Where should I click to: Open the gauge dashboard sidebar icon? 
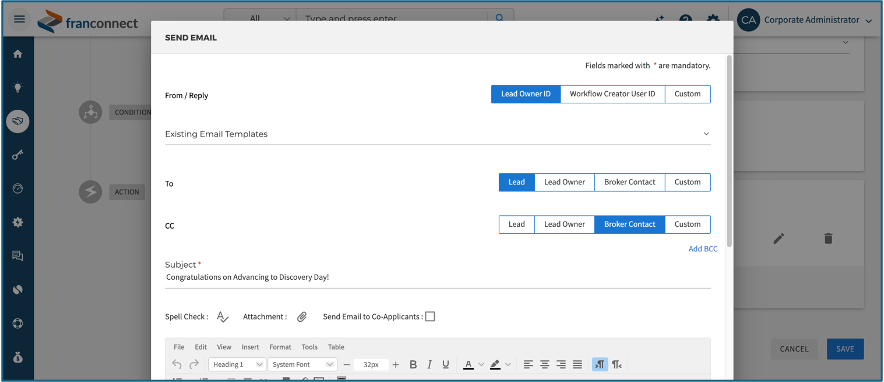[x=17, y=189]
